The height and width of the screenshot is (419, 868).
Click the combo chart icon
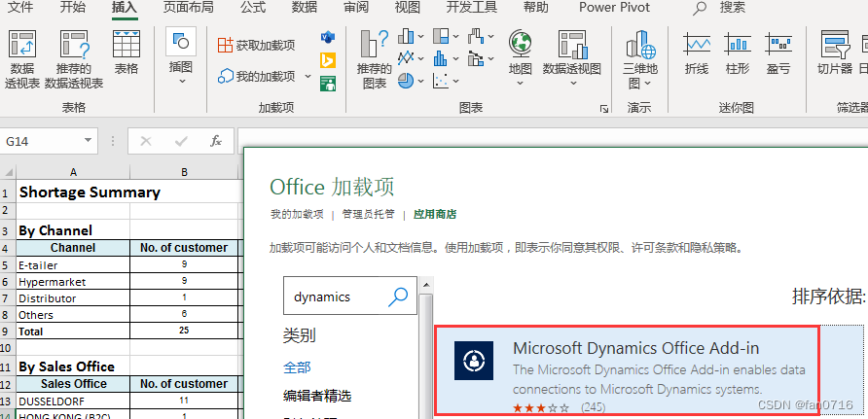tap(476, 58)
